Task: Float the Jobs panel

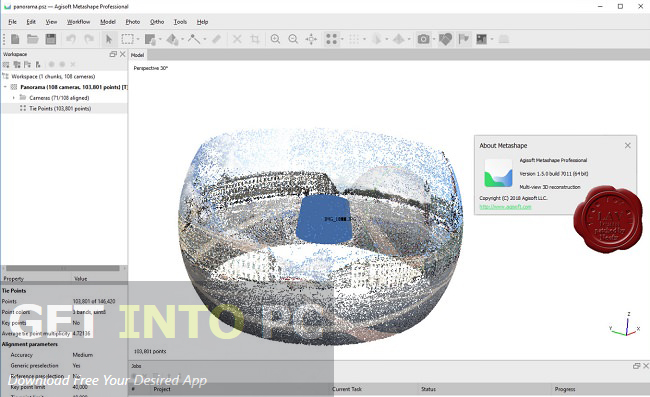Action: tap(637, 366)
